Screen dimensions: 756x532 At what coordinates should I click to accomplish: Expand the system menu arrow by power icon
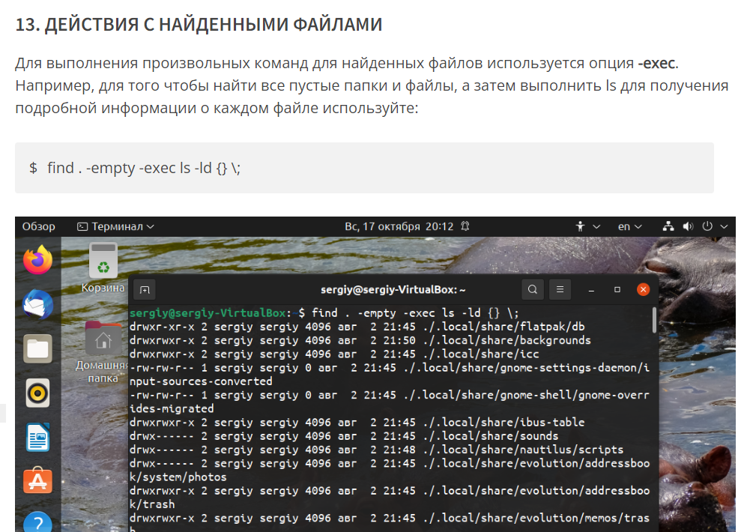point(725,226)
